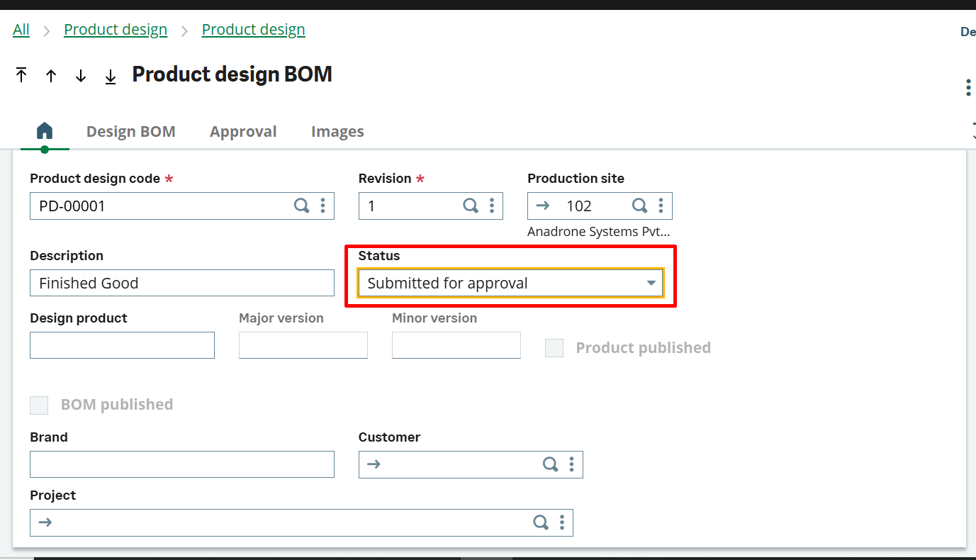This screenshot has width=976, height=560.
Task: Go to previous record up arrow
Action: tap(51, 76)
